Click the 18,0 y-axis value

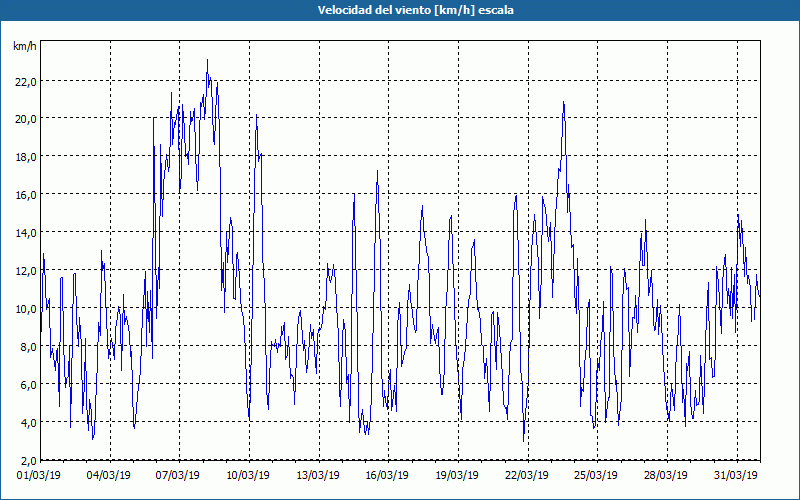pos(26,157)
